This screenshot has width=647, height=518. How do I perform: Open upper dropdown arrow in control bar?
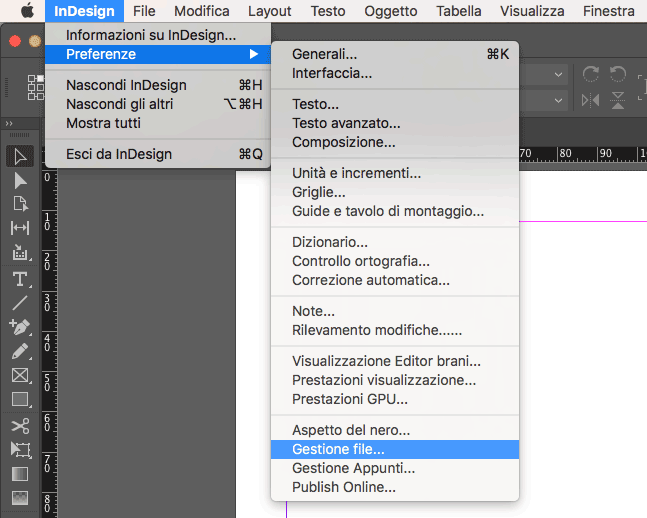tap(558, 75)
